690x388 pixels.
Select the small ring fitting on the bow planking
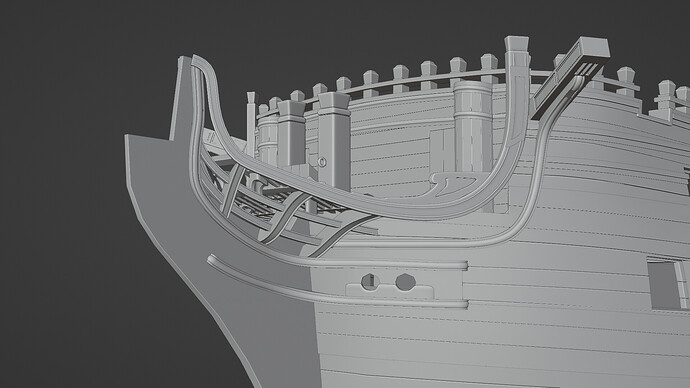[322, 162]
